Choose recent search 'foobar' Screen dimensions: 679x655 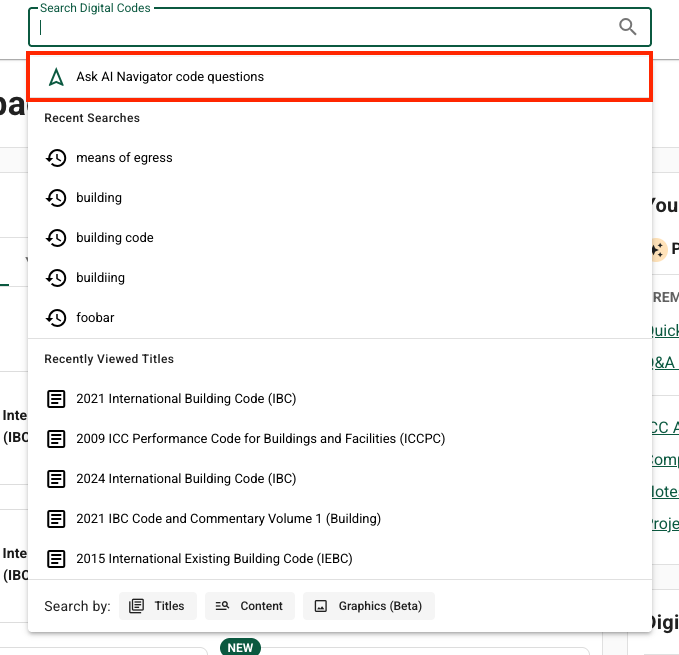[x=340, y=318]
